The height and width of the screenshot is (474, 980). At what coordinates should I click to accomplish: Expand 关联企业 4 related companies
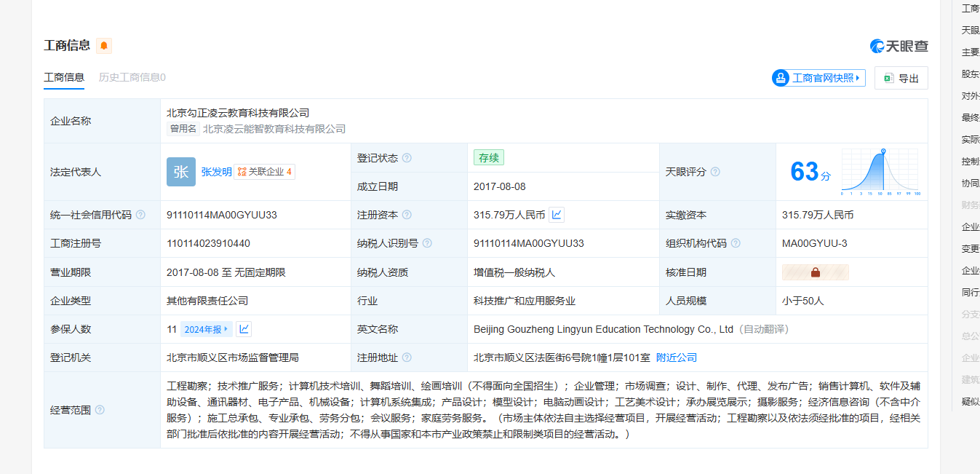265,172
